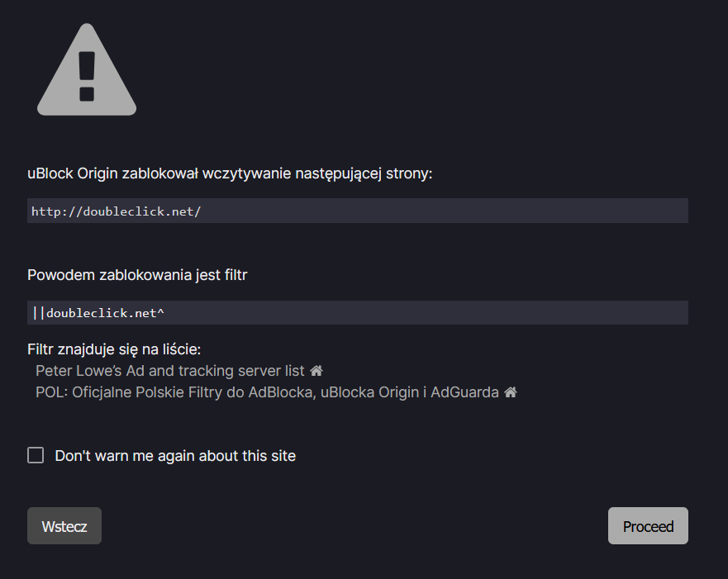Click the house icon after the first filter list
The image size is (728, 579).
(316, 370)
